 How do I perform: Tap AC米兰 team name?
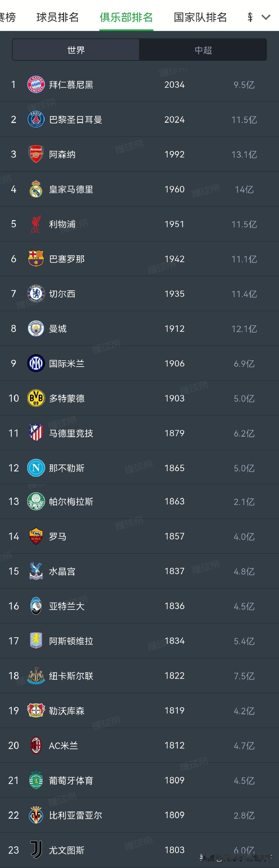(x=63, y=745)
